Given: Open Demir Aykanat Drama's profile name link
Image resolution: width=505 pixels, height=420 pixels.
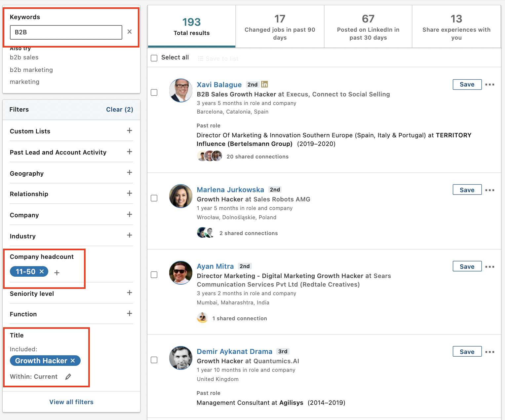Looking at the screenshot, I should click(x=234, y=352).
